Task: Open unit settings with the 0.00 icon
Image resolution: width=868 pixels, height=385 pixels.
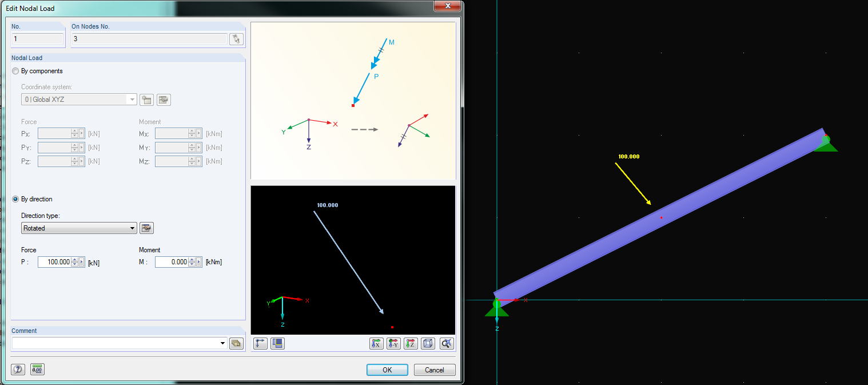Action: [37, 369]
